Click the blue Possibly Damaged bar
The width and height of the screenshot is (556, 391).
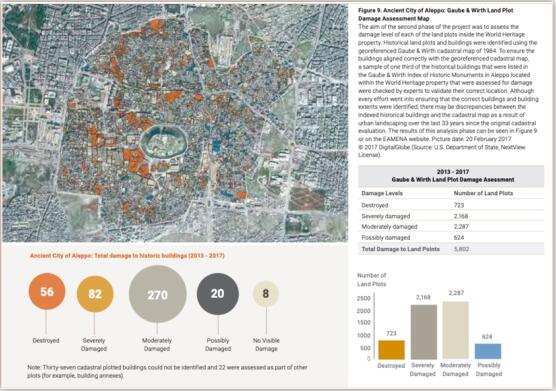click(x=488, y=351)
